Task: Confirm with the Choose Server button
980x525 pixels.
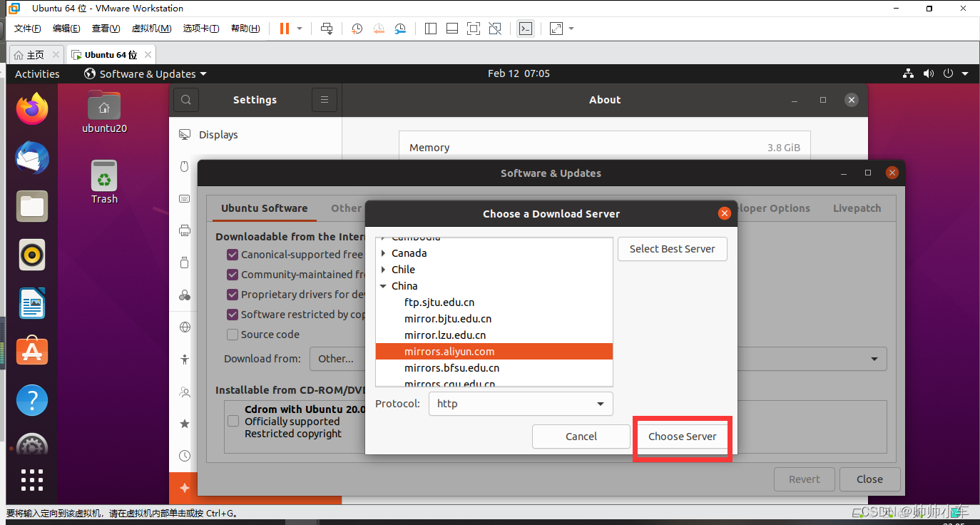Action: pos(683,437)
